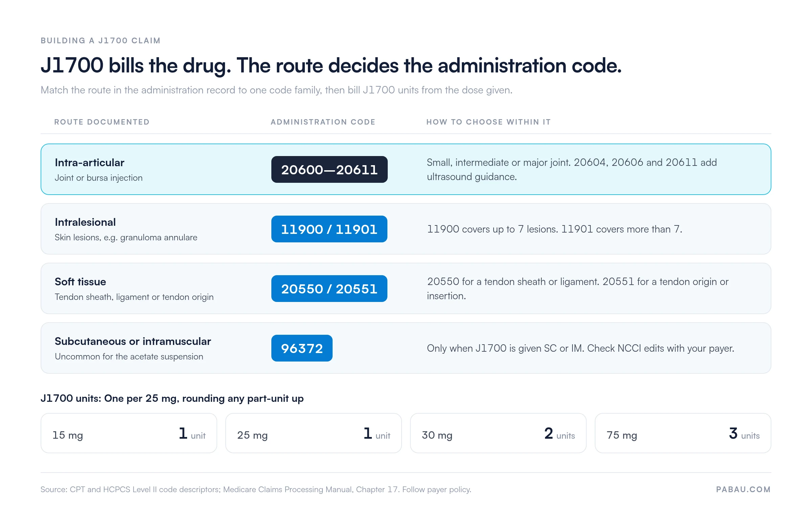
Task: Select the Intralesional route heading
Action: coord(85,222)
